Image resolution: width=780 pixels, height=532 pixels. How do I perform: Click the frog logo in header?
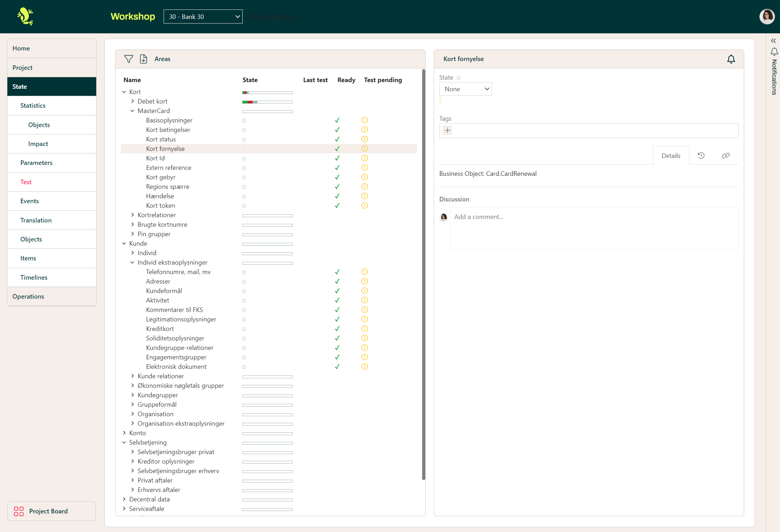coord(25,16)
